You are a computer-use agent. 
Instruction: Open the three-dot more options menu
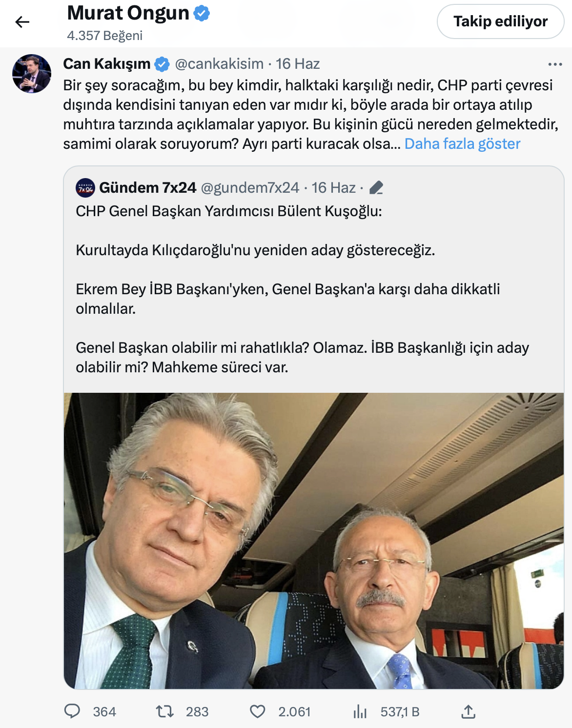coord(555,64)
